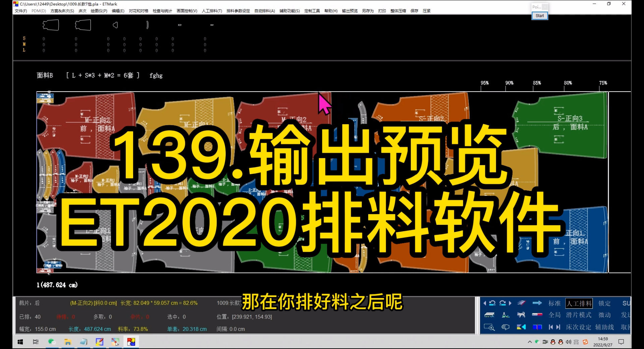This screenshot has height=349, width=644.
Task: Open the 画面控制(V) menu
Action: [187, 11]
